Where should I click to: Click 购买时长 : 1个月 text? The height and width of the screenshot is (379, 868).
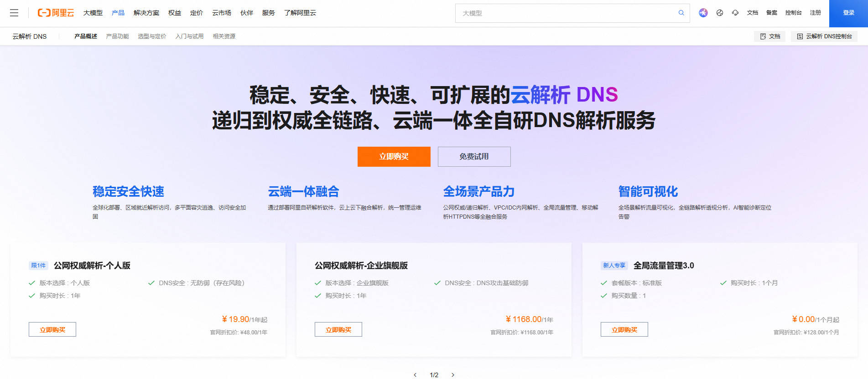(754, 283)
